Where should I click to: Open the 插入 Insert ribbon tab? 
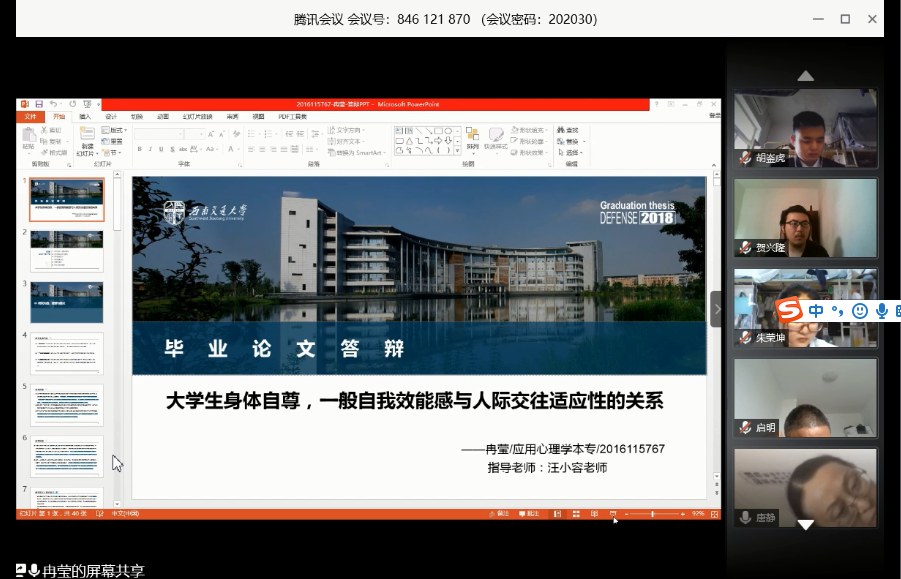click(85, 116)
